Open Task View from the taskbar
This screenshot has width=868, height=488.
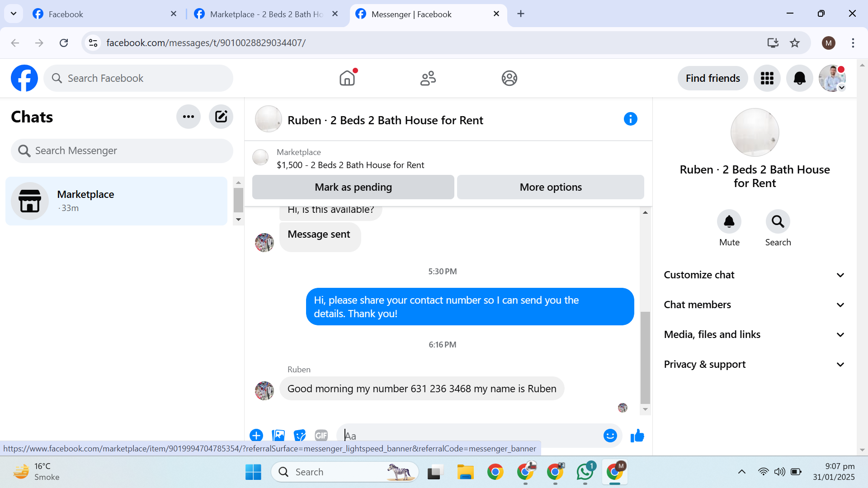tap(434, 472)
